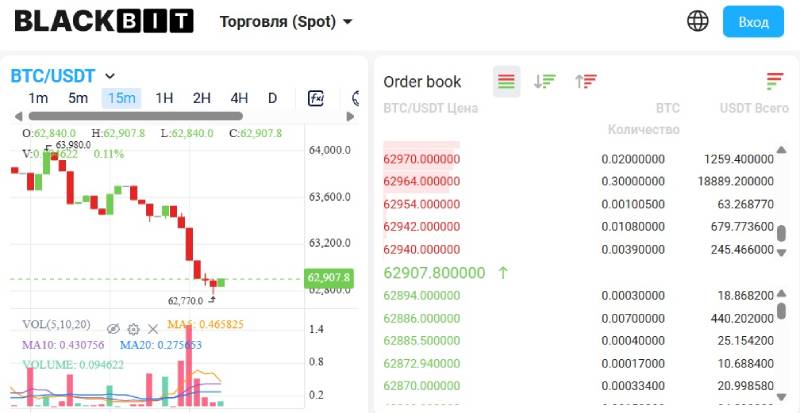The width and height of the screenshot is (800, 413).
Task: Show only asks red order book view
Action: click(586, 81)
